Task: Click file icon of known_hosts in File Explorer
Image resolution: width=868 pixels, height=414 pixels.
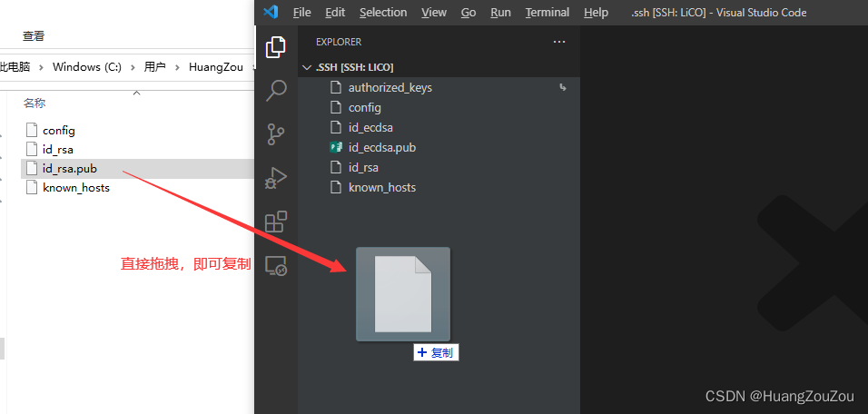Action: [33, 187]
